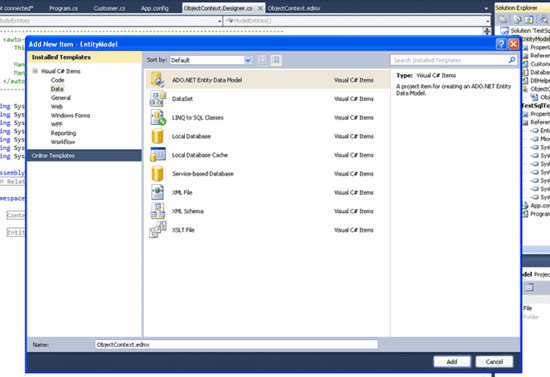Select the General category
Viewport: 550px width, 377px height.
61,98
